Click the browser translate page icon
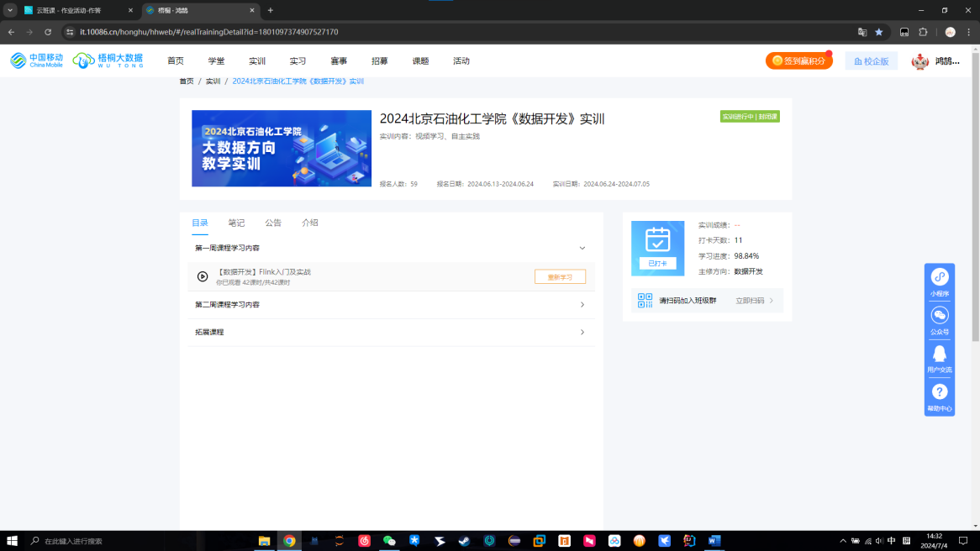 pos(861,32)
